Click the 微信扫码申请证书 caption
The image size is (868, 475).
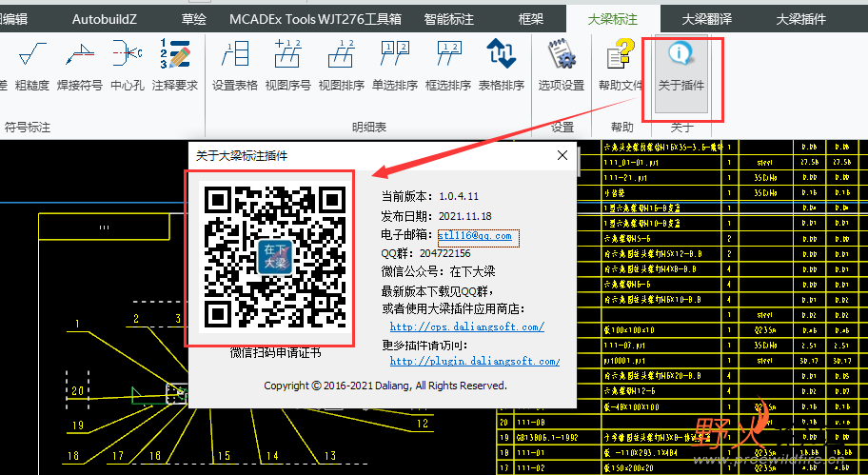(275, 352)
